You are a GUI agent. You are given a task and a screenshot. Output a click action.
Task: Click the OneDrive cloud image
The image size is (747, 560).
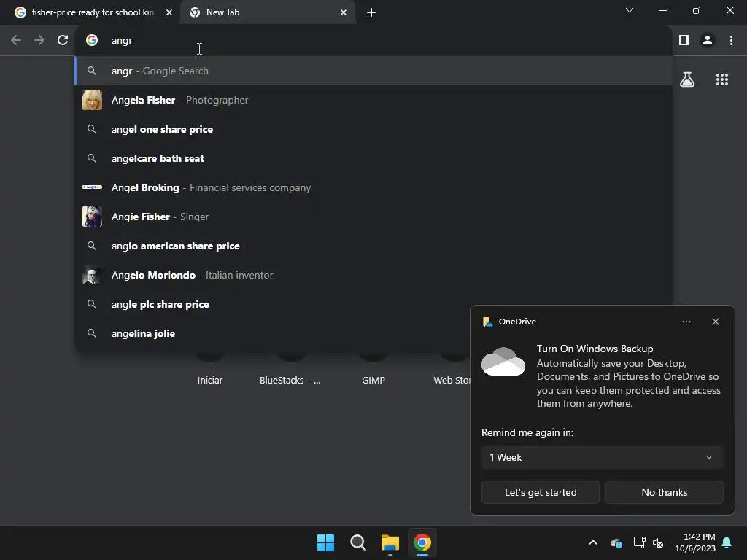click(503, 362)
